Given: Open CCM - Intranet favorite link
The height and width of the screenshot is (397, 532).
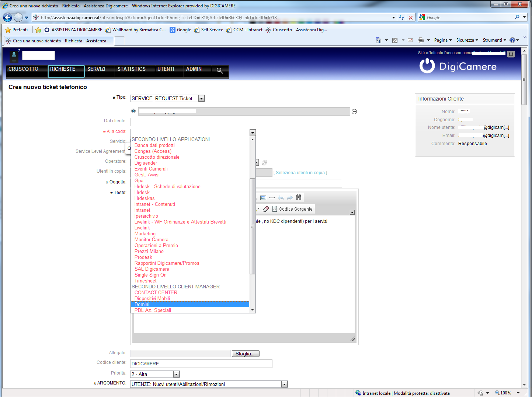Looking at the screenshot, I should (x=244, y=30).
